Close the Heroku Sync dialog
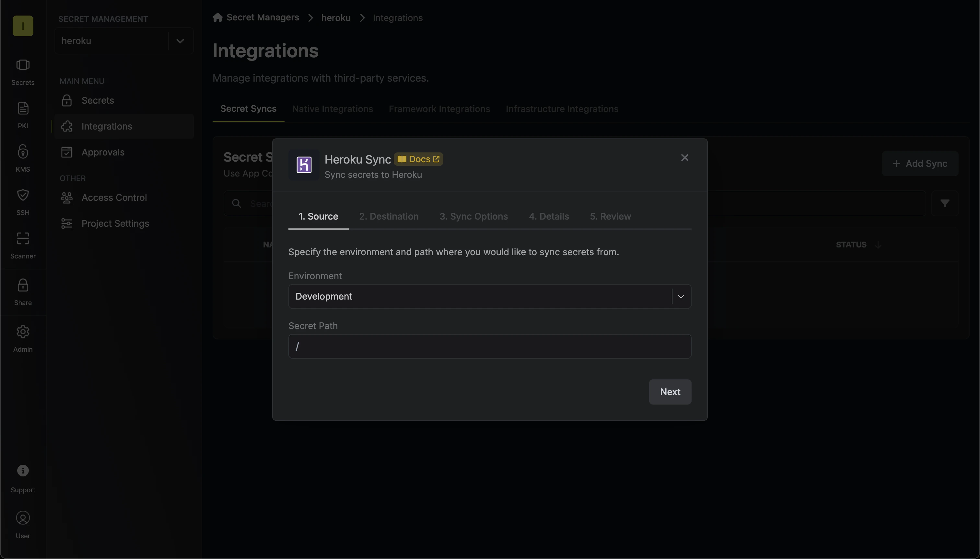Image resolution: width=980 pixels, height=559 pixels. click(x=684, y=157)
